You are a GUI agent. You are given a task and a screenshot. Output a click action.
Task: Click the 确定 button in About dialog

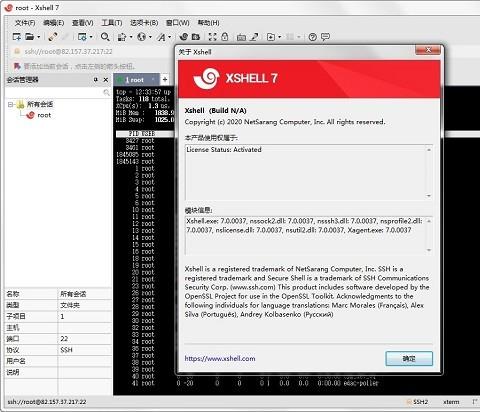pyautogui.click(x=409, y=359)
